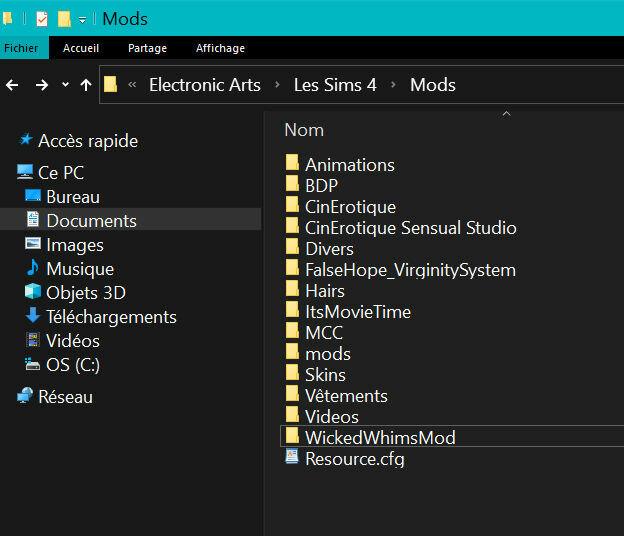Sort by the Nom column header
624x536 pixels.
click(304, 130)
